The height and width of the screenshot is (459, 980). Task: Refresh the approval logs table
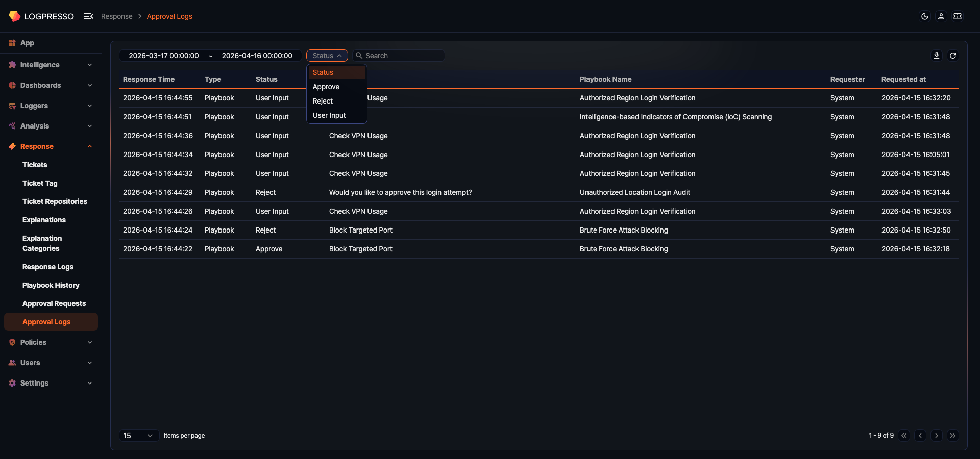coord(953,55)
